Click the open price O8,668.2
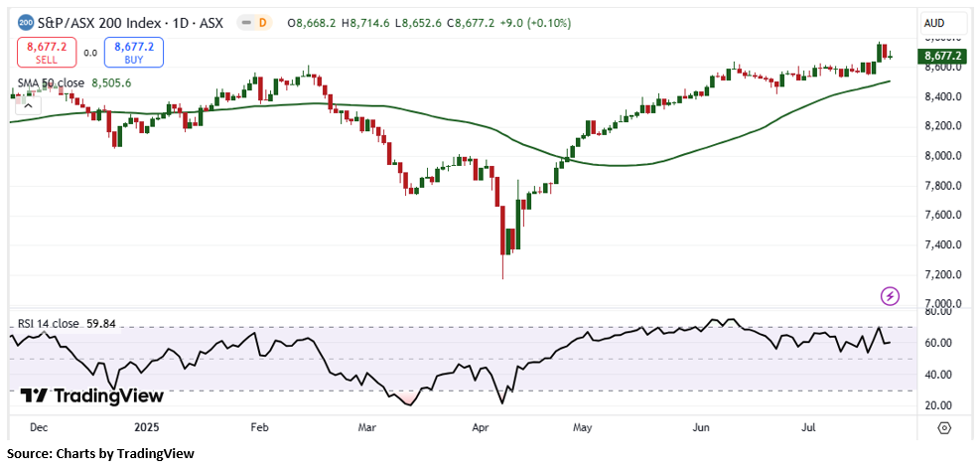Viewport: 980px width, 472px height. (x=311, y=23)
